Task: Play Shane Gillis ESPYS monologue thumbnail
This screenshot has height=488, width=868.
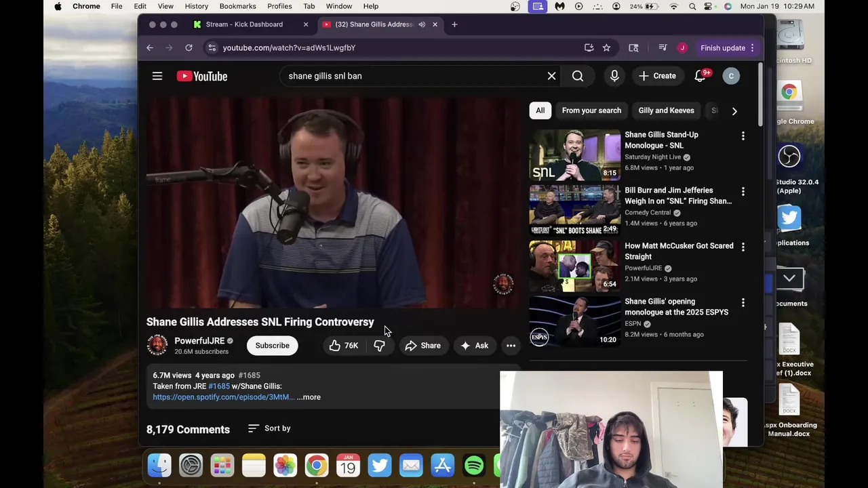Action: pos(574,322)
